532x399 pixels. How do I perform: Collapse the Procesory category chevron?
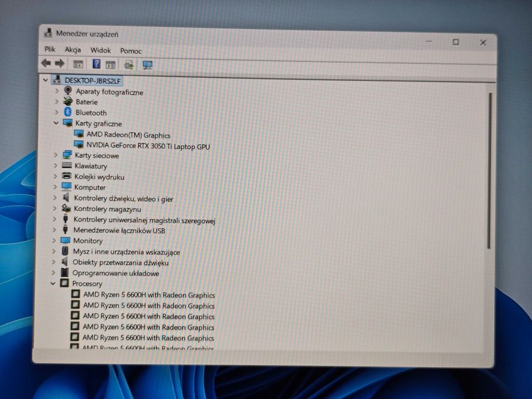click(53, 283)
